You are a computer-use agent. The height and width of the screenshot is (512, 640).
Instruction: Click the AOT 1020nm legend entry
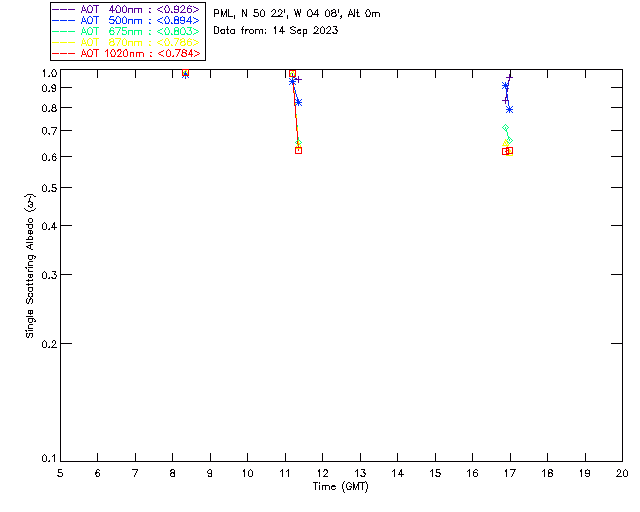tap(126, 53)
